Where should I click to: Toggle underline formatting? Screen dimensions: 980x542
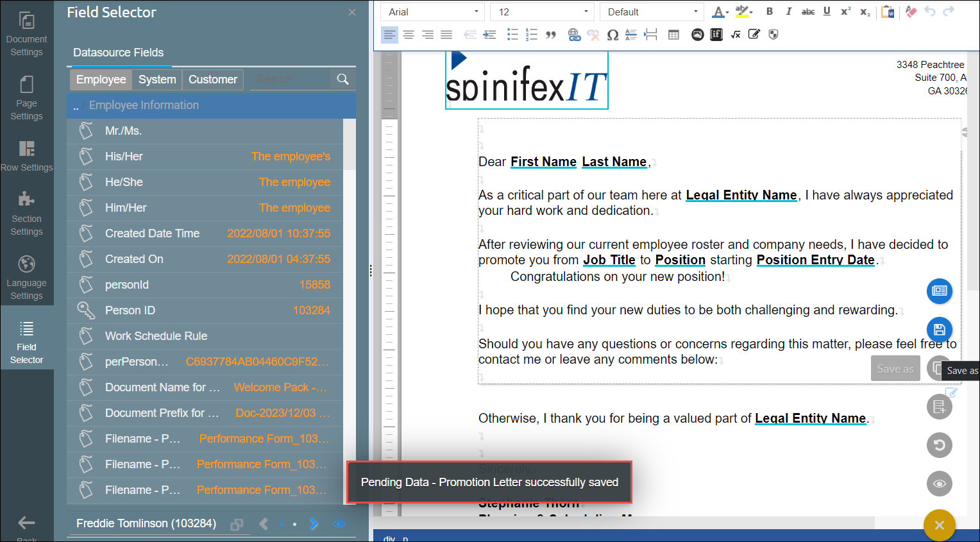click(827, 12)
